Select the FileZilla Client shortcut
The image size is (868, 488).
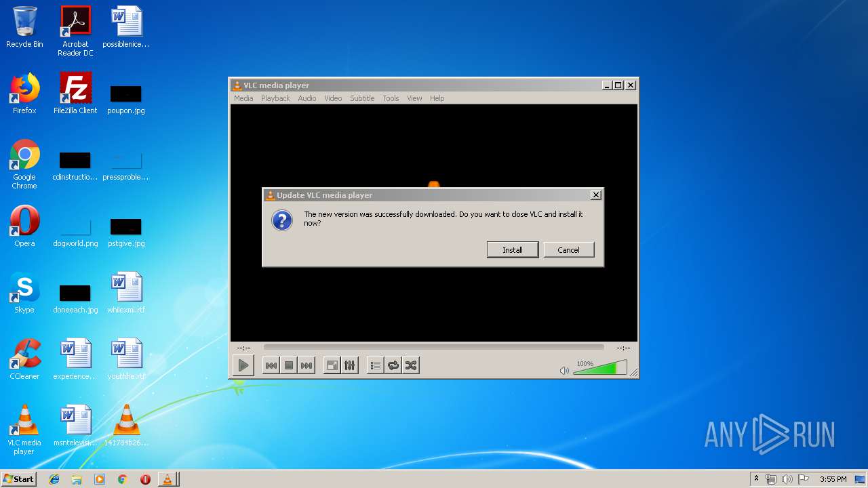(75, 94)
